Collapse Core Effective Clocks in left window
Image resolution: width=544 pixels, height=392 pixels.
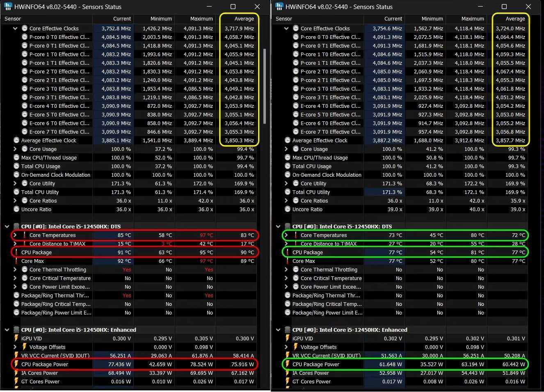tap(15, 28)
